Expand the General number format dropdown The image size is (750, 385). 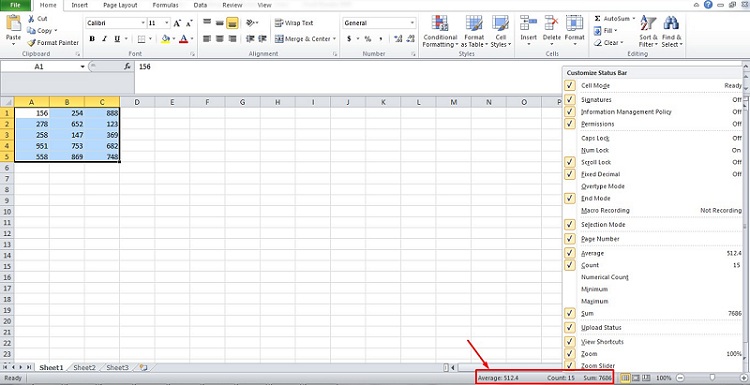coord(412,23)
